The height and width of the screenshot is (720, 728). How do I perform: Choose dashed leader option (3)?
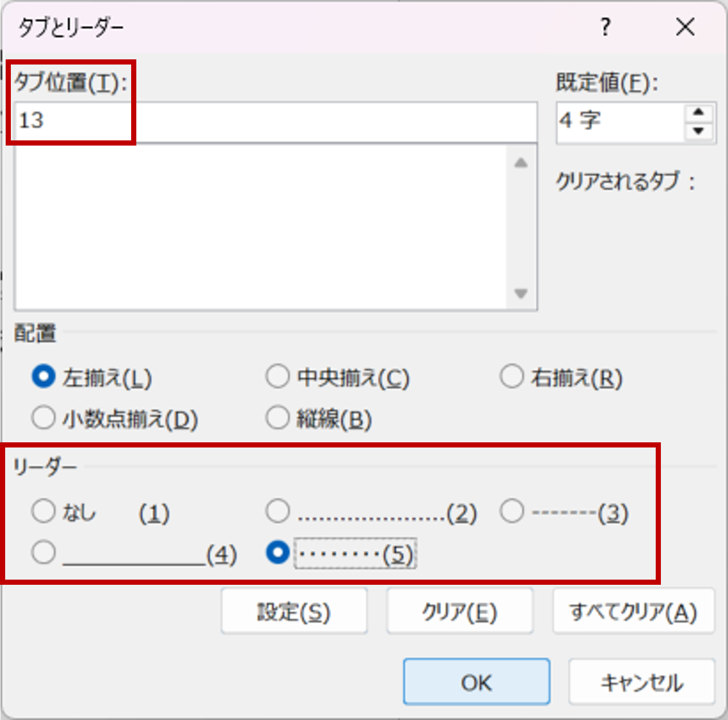pos(512,511)
